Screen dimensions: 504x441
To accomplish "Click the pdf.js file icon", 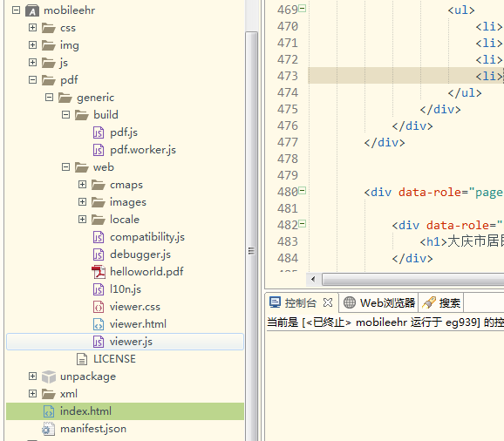I will (x=99, y=132).
